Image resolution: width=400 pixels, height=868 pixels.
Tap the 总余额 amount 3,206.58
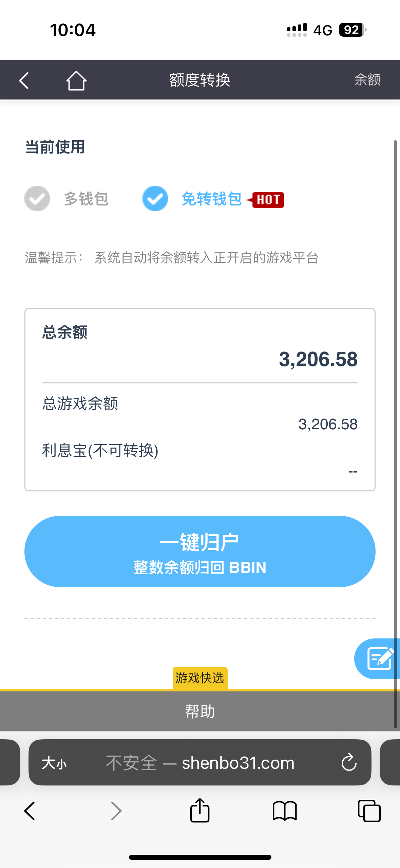point(318,359)
